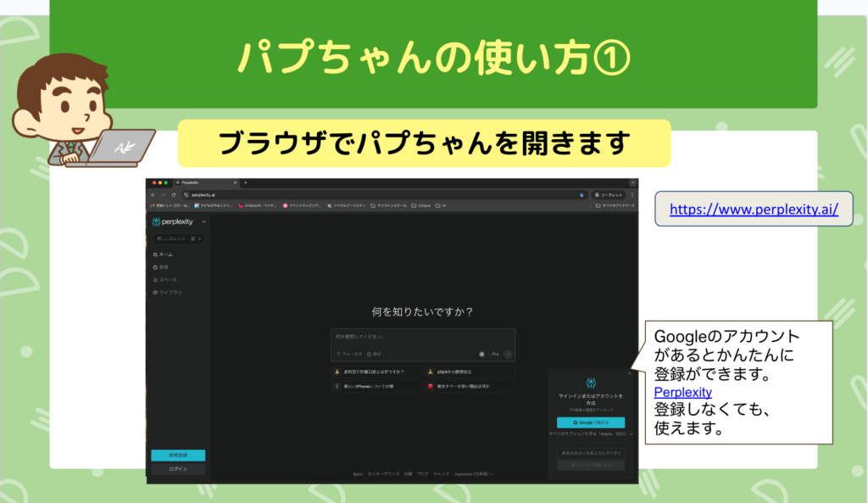Open the tab search dropdown

tap(632, 182)
